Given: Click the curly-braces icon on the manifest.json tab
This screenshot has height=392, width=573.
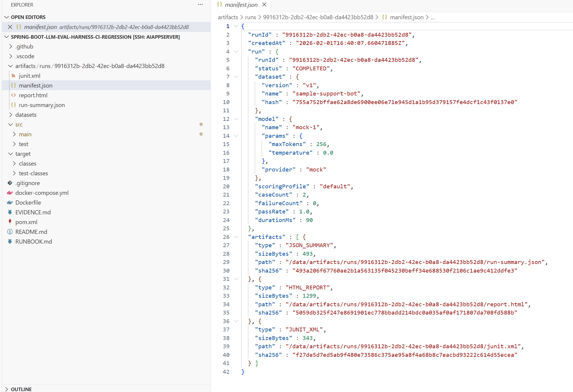Looking at the screenshot, I should click(x=219, y=5).
